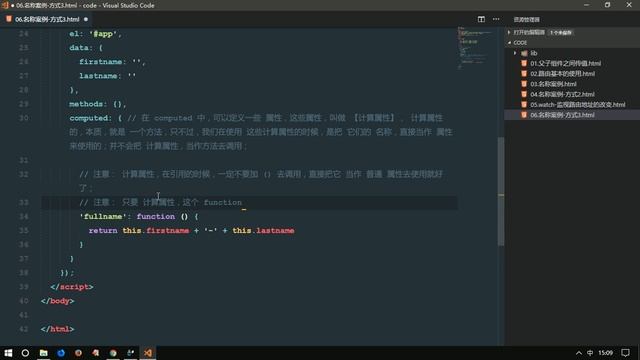Click the VS Code logo in title bar
The height and width of the screenshot is (360, 640).
(5, 5)
